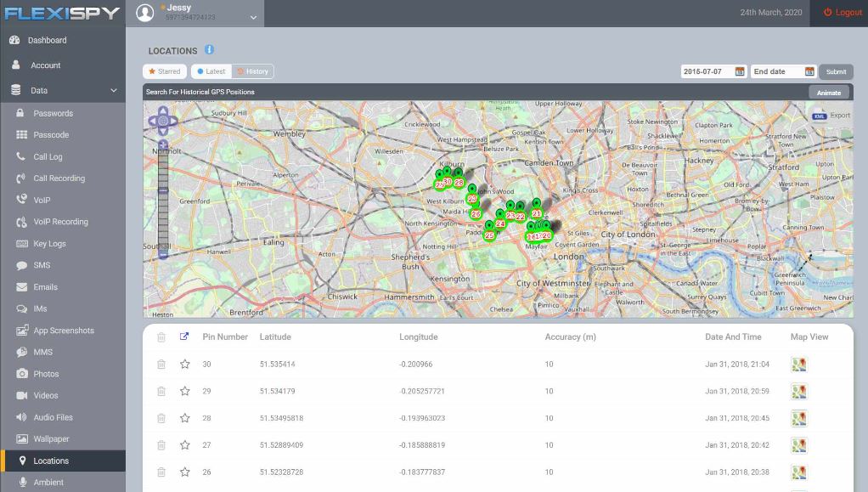The image size is (868, 492).
Task: Open map view for pin 28
Action: click(x=799, y=418)
